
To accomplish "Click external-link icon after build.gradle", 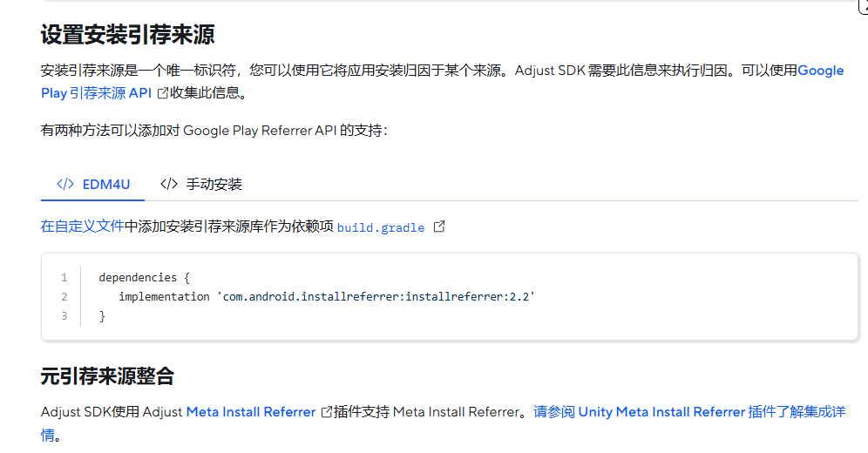I will tap(439, 226).
